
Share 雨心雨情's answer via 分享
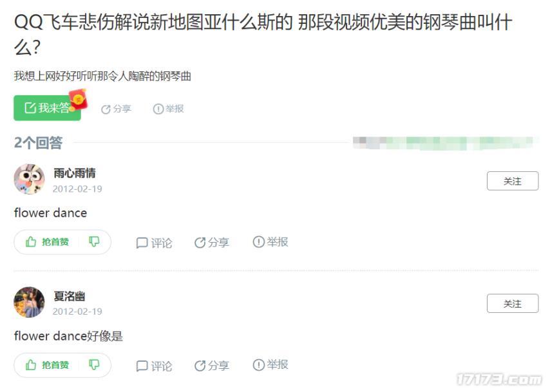click(x=211, y=242)
